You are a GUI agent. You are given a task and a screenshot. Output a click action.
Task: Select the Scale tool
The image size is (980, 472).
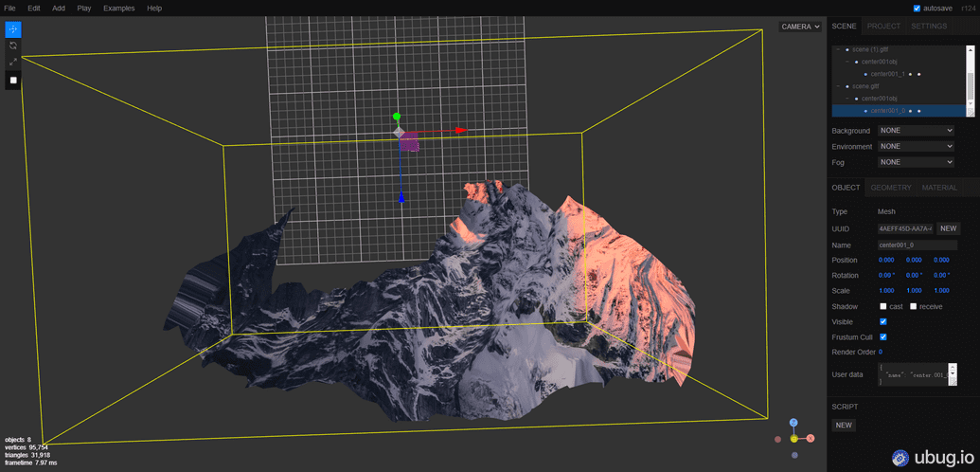[13, 63]
